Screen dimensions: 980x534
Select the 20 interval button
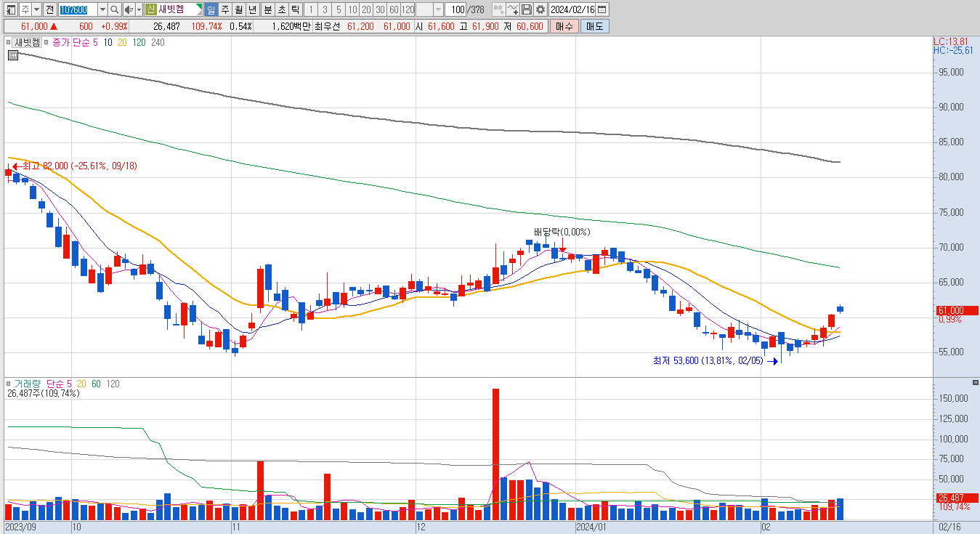click(366, 9)
